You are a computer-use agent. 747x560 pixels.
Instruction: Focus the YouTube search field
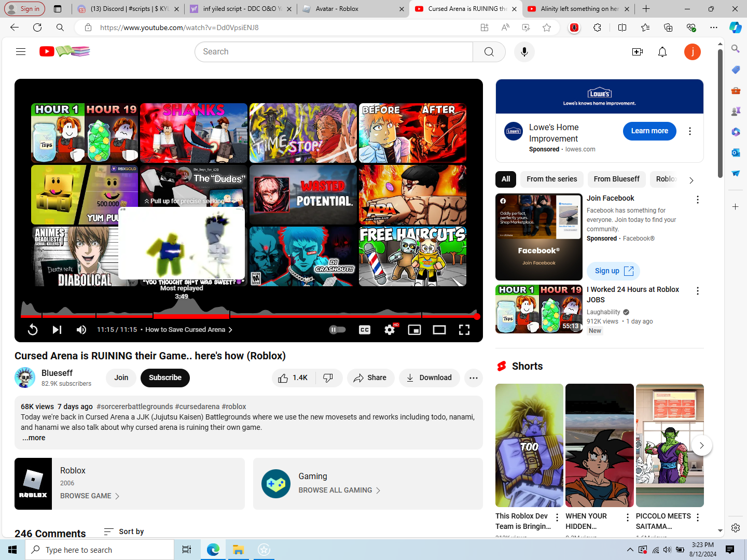click(x=334, y=52)
